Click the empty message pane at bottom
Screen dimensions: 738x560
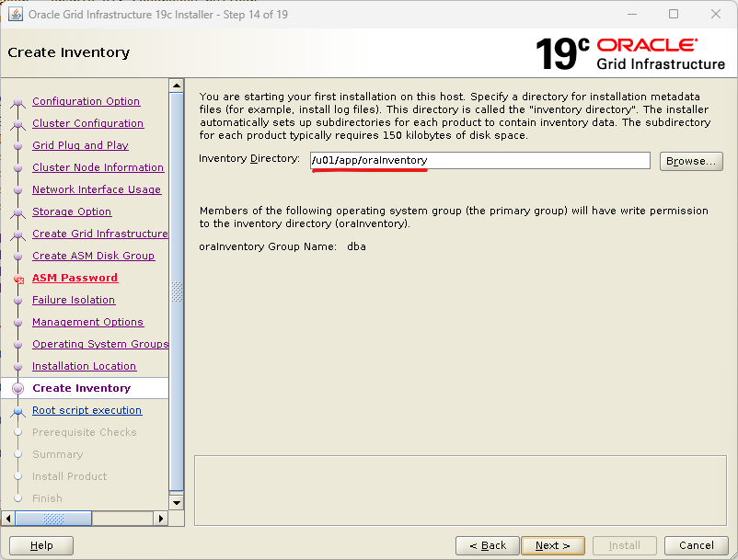coord(460,490)
